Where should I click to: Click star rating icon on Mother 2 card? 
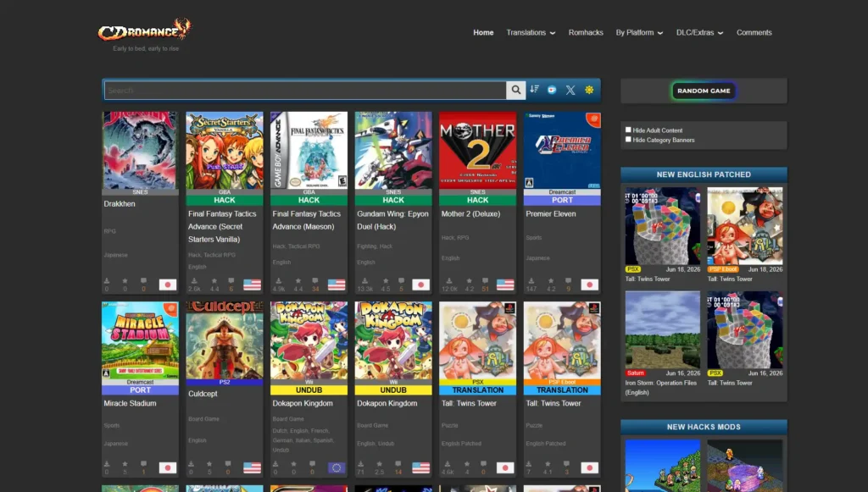coord(470,281)
